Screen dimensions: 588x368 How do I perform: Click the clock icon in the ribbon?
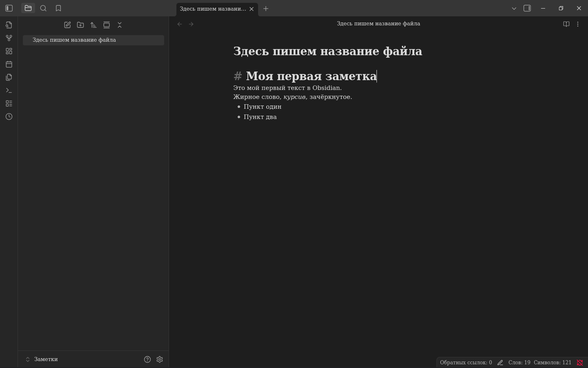9,117
